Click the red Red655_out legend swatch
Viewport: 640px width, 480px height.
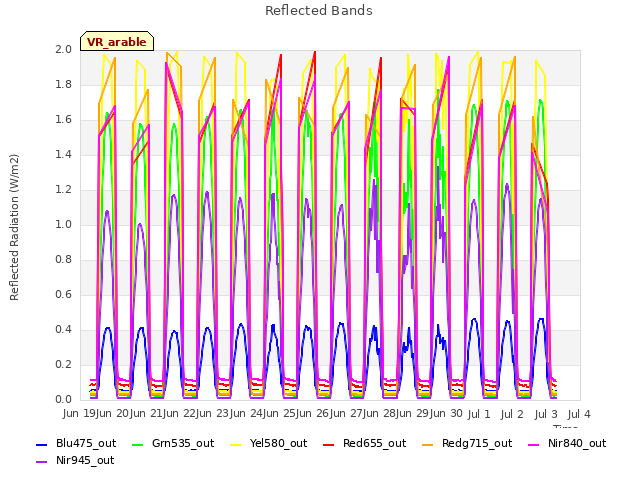[x=329, y=445]
